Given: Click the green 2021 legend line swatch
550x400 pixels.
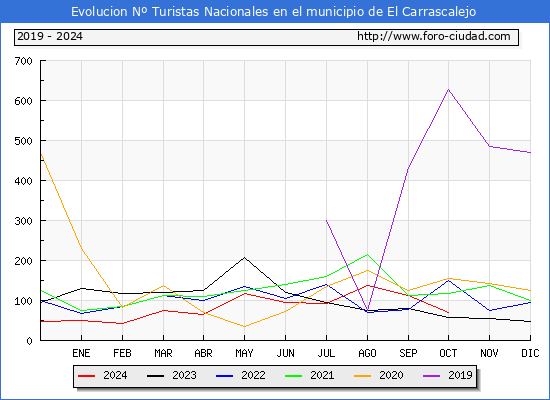Looking at the screenshot, I should pyautogui.click(x=293, y=376).
